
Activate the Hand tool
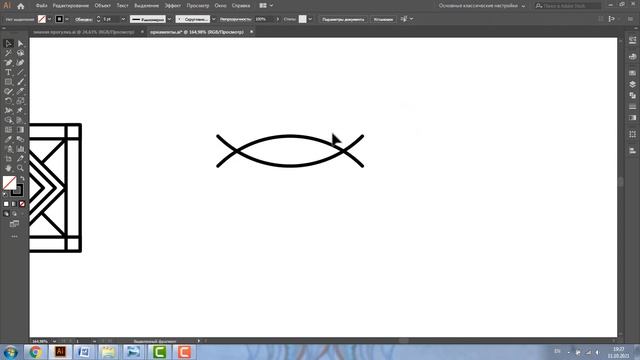coord(8,168)
